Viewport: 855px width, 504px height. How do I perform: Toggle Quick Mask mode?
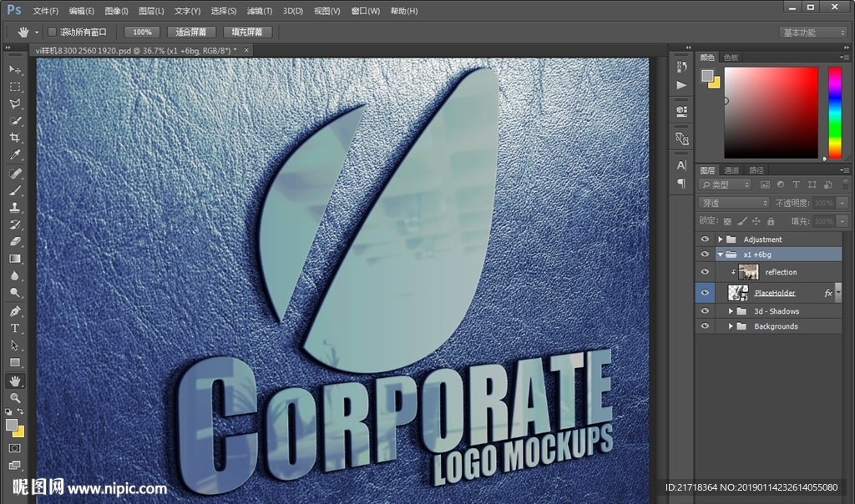pyautogui.click(x=15, y=448)
